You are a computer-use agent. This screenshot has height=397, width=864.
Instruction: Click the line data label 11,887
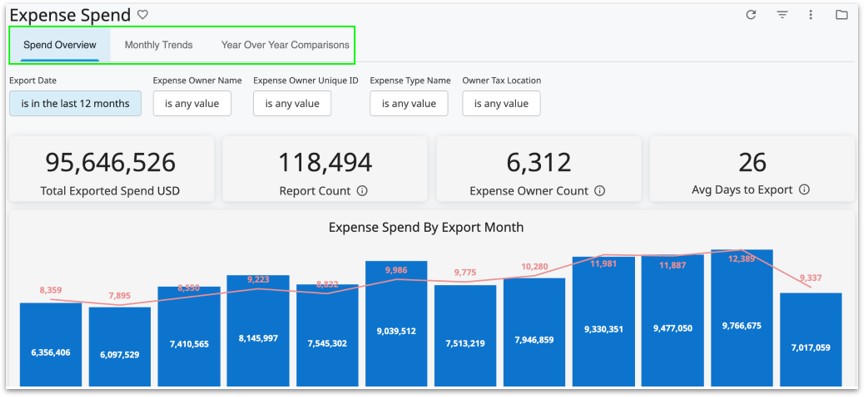[x=673, y=265]
